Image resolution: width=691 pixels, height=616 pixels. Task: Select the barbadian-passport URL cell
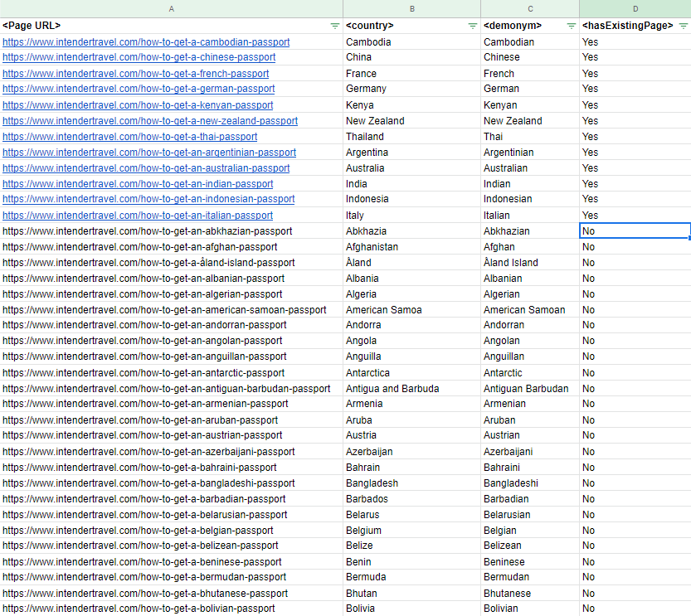coord(172,499)
